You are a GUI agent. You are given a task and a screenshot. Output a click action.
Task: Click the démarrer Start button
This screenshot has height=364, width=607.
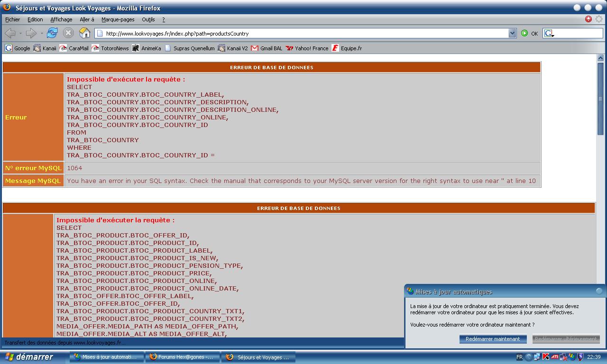(x=29, y=357)
